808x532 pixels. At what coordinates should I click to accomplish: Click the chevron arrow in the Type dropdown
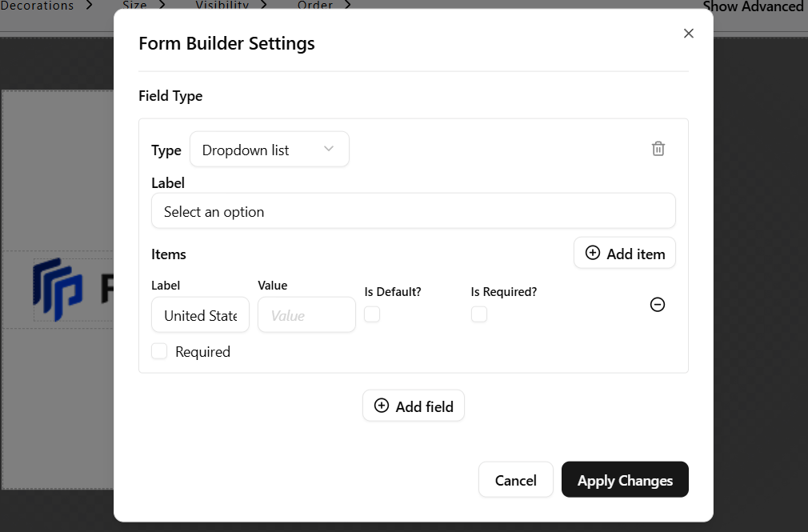pos(329,149)
